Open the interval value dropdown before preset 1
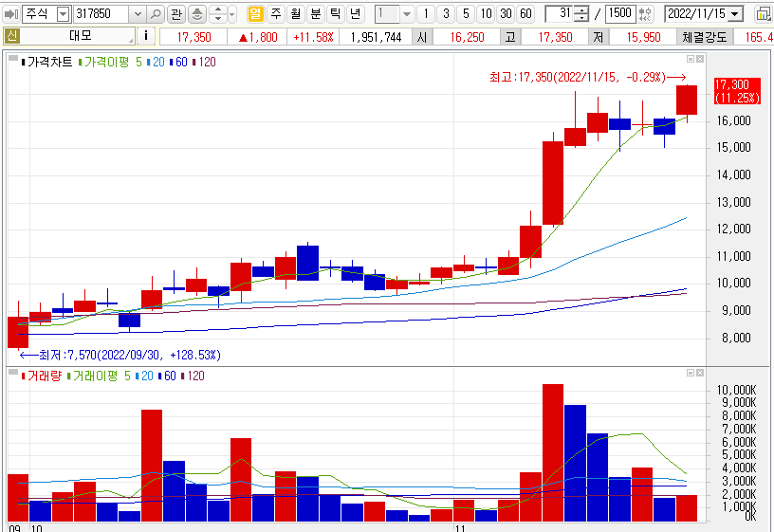774x532 pixels. pyautogui.click(x=407, y=14)
